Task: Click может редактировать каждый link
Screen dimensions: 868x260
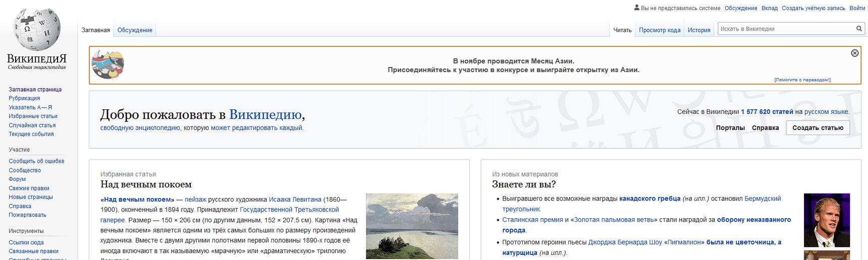Action: (x=256, y=128)
